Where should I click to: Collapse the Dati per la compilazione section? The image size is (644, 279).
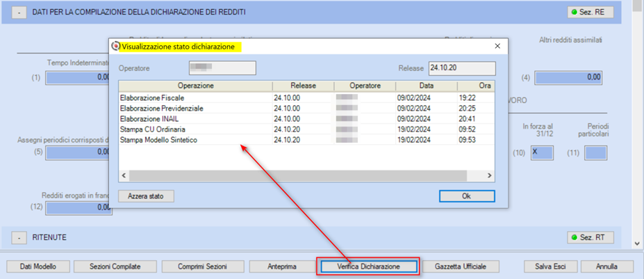[x=19, y=13]
